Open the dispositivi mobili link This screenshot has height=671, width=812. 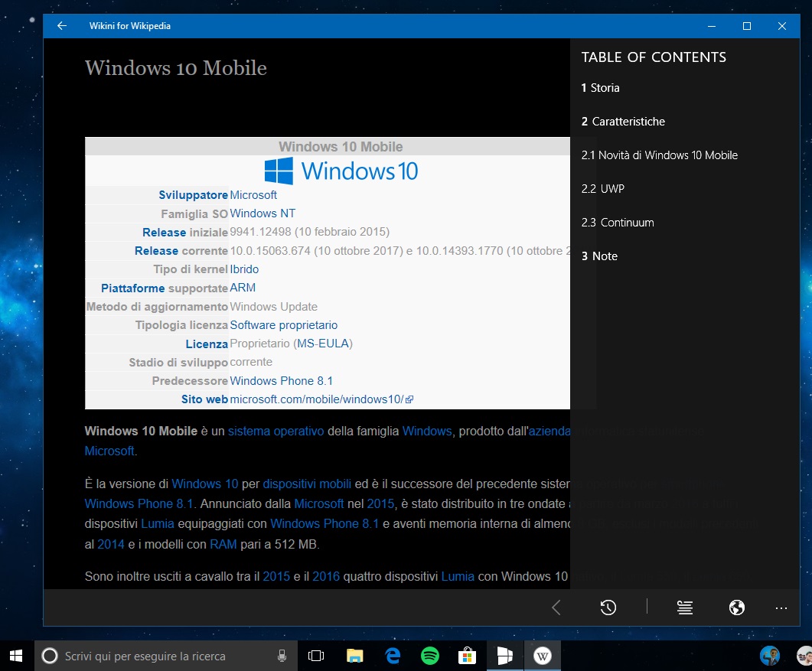coord(307,484)
